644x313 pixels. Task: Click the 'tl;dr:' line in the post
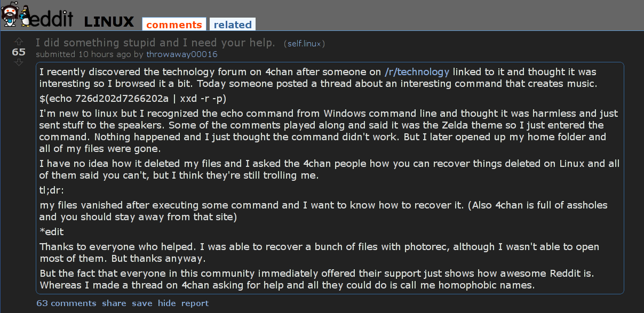[x=52, y=190]
